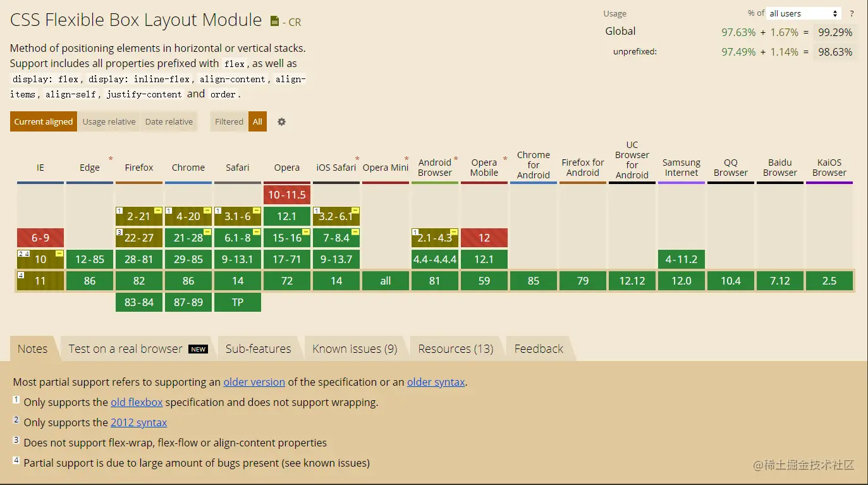Click Opera 15-16 cell

click(x=287, y=238)
